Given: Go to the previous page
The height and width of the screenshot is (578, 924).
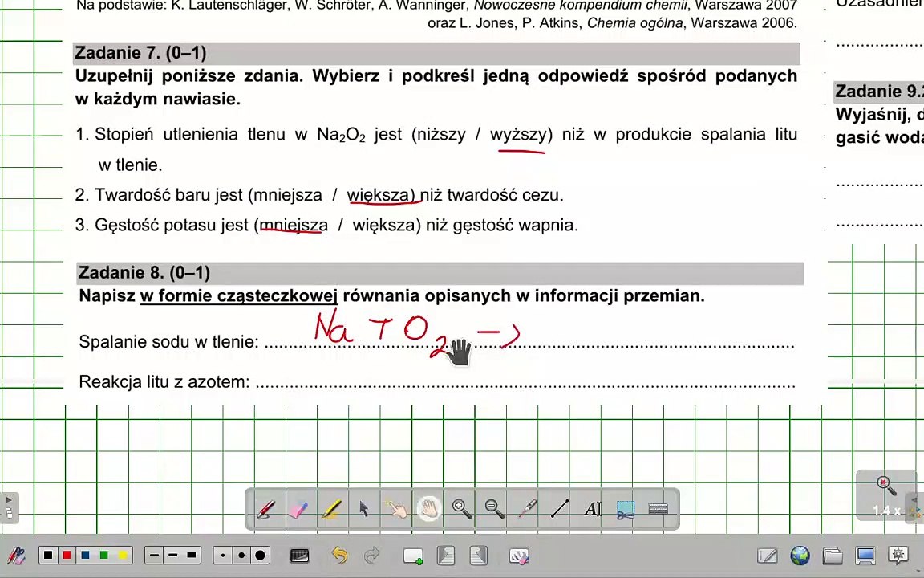Looking at the screenshot, I should point(445,555).
